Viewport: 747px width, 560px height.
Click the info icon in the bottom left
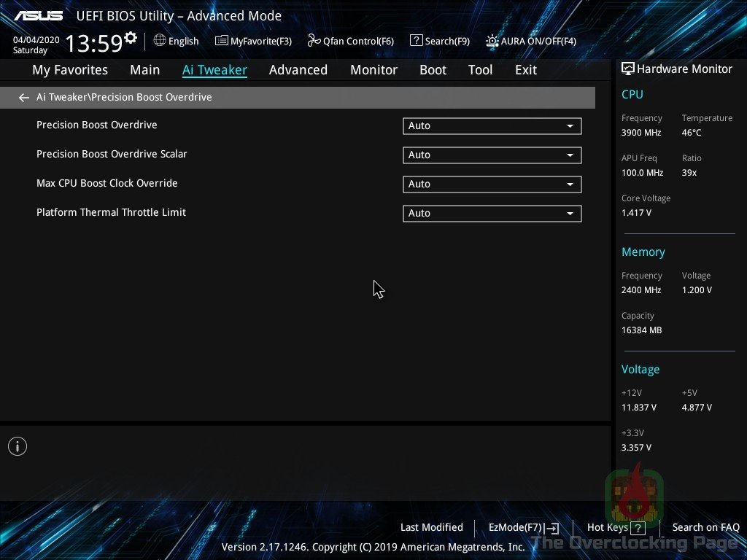click(x=17, y=446)
